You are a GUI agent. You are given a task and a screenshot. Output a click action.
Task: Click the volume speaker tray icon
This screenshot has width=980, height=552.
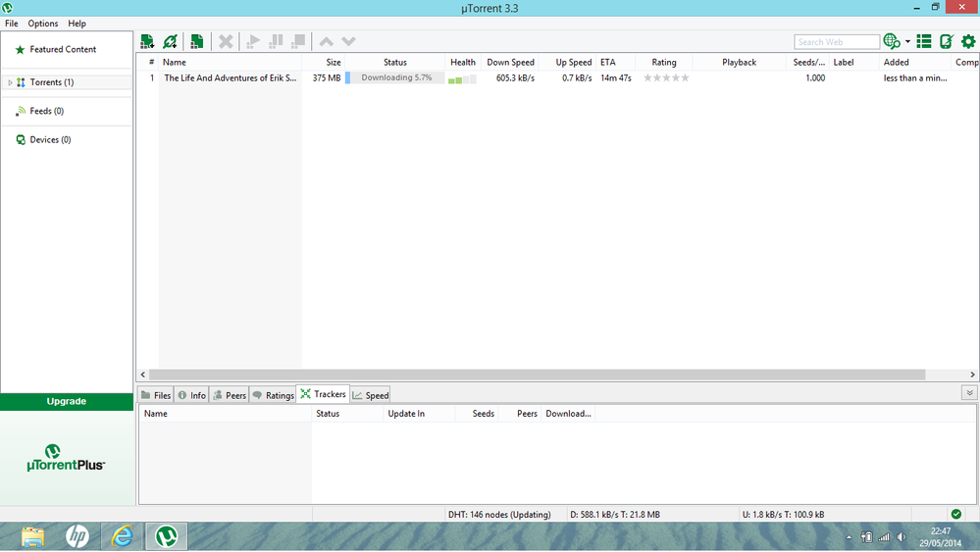[902, 537]
